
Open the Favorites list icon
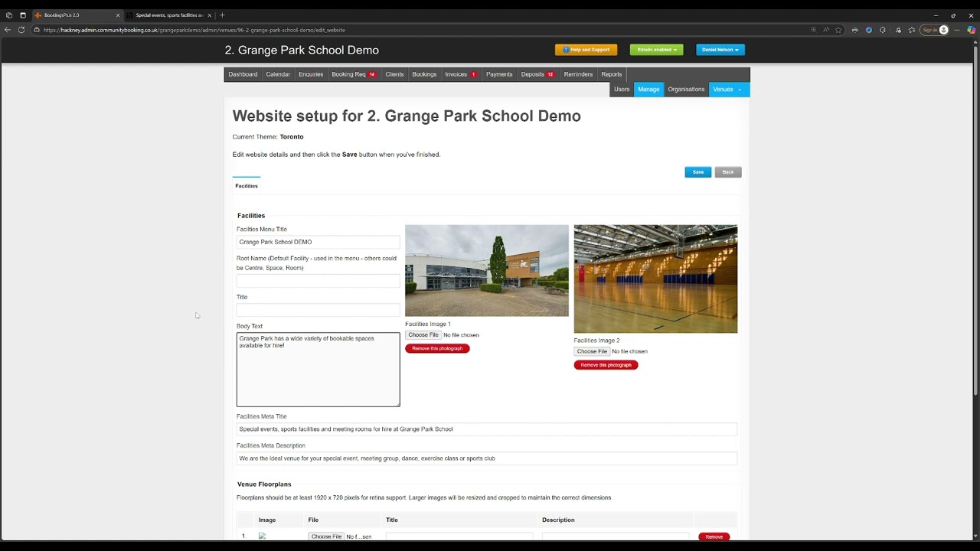point(912,30)
